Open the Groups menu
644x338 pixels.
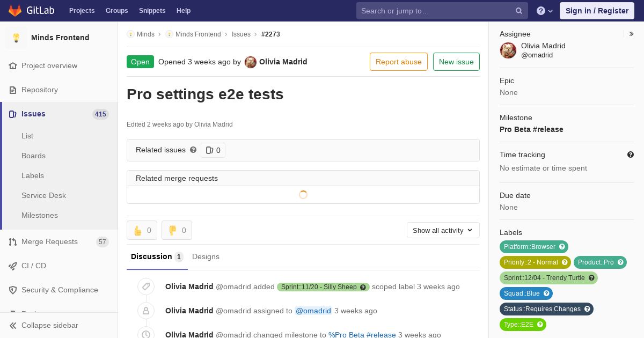116,11
